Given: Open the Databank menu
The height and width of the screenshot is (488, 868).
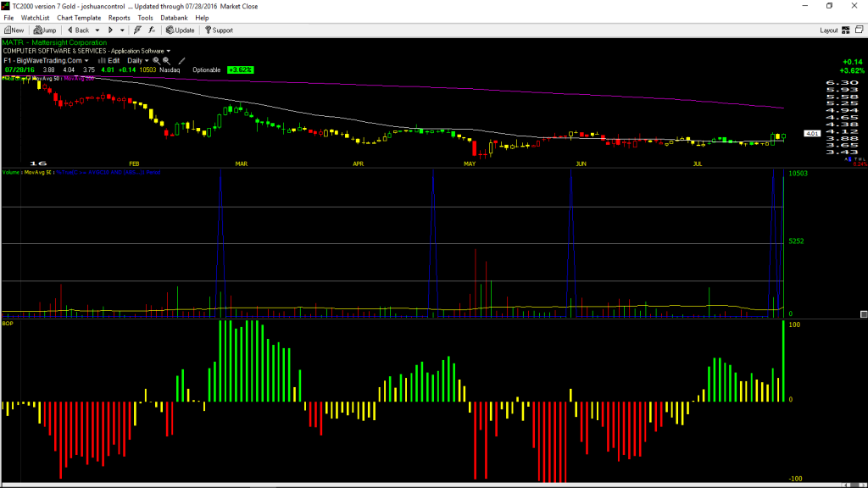Looking at the screenshot, I should [x=174, y=18].
